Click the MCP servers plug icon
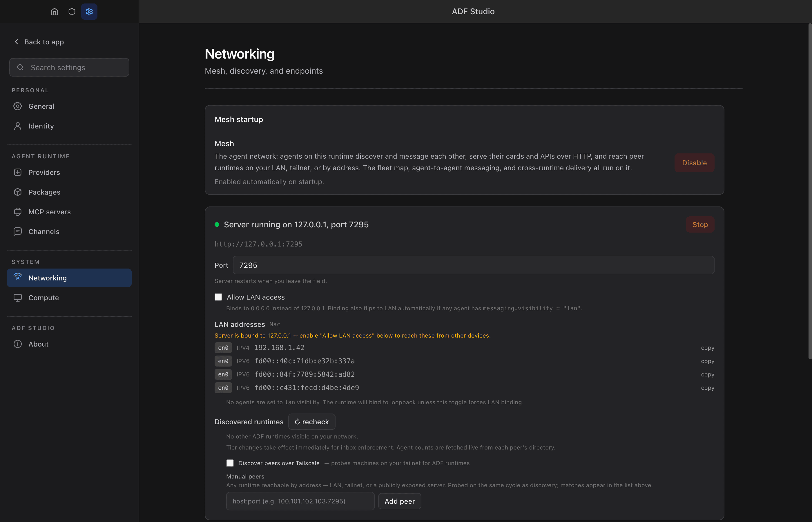Screen dimensions: 812x522 [x=18, y=212]
